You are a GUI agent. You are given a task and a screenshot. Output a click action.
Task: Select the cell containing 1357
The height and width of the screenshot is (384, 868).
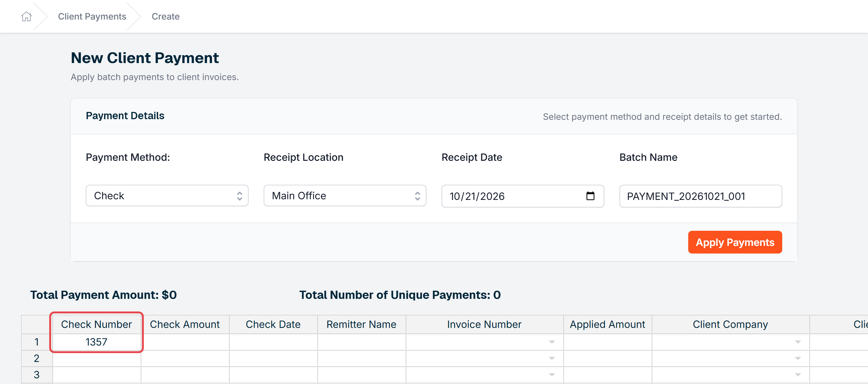coord(97,342)
